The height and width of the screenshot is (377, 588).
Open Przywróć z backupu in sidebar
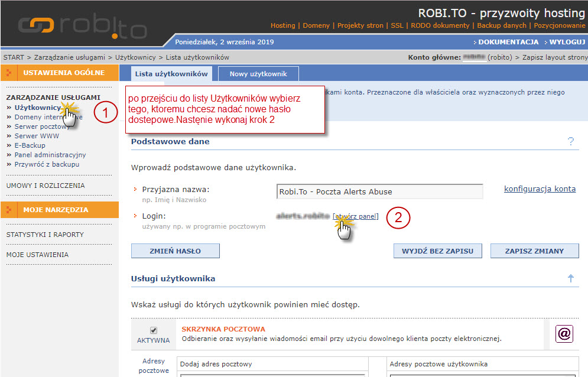[47, 164]
